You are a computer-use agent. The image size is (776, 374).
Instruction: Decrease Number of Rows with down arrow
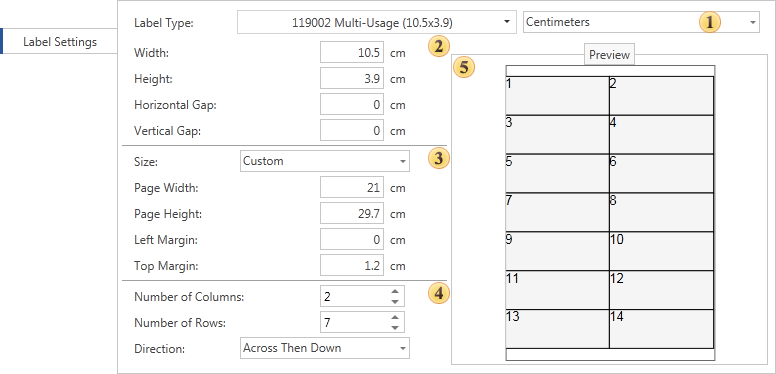395,327
